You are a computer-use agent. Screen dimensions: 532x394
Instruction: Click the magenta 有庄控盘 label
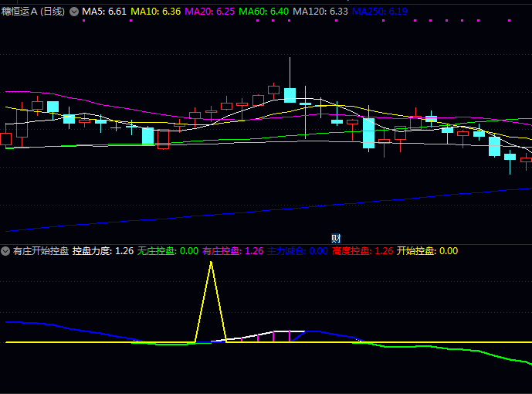(232, 251)
